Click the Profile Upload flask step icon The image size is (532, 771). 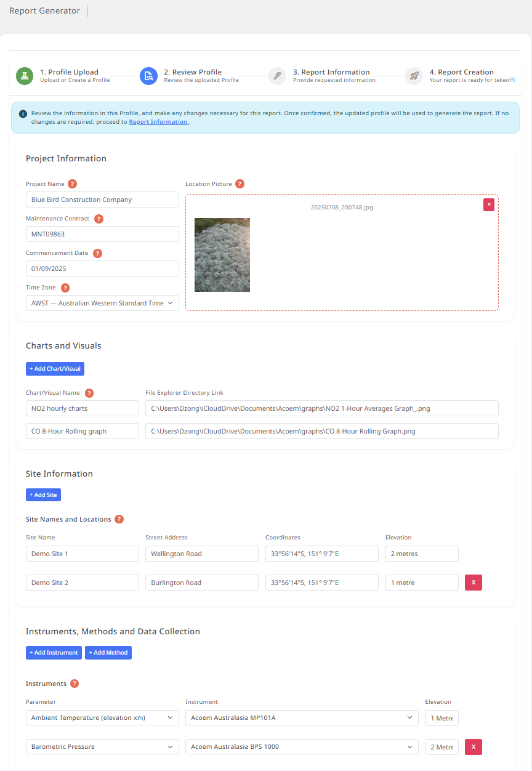click(25, 76)
